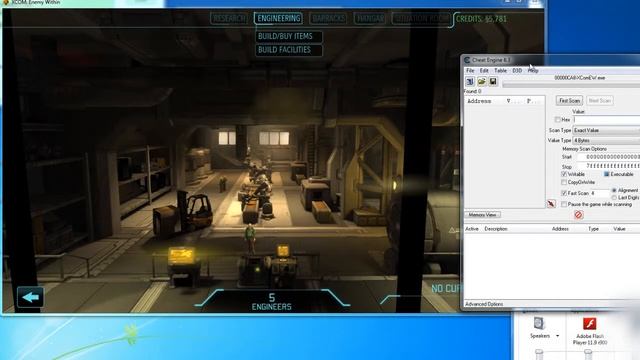640x360 pixels.
Task: Open process list icon in Cheat Engine
Action: [470, 82]
